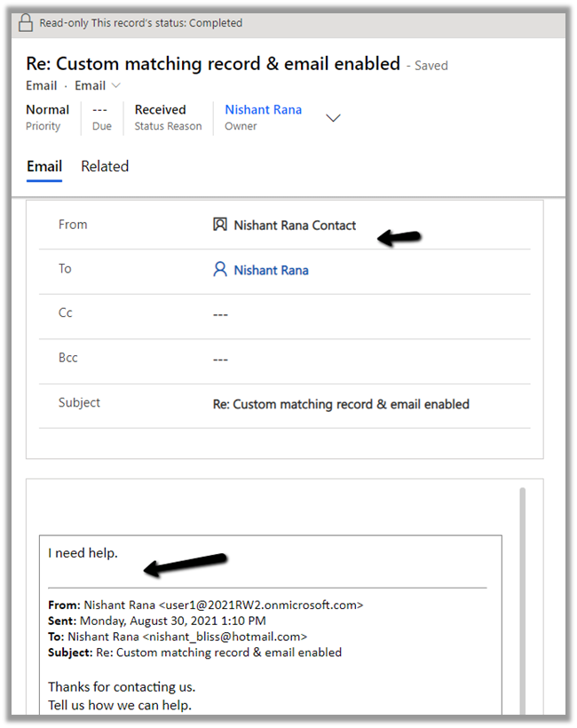577x728 pixels.
Task: Click the Subject field text
Action: (x=341, y=404)
